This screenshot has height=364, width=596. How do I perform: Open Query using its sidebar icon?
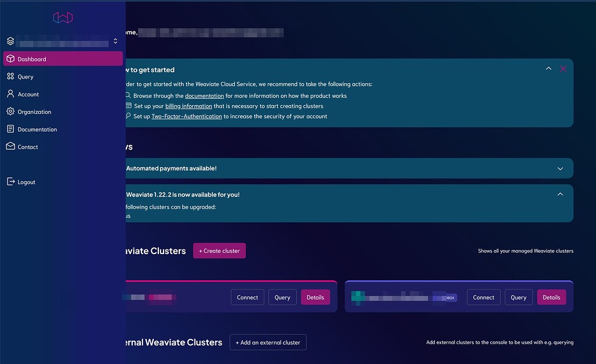(10, 76)
